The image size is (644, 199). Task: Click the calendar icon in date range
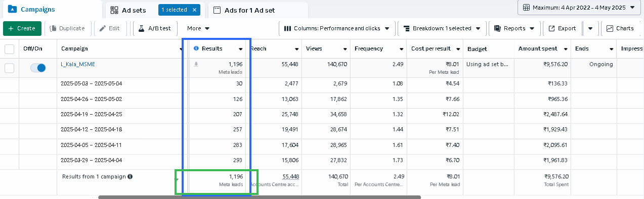(x=526, y=8)
